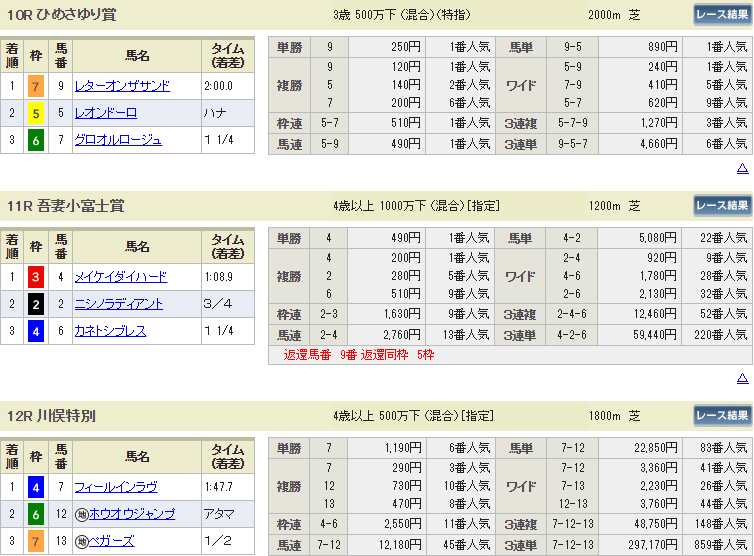
Task: Click green frame 6 badge in 10R
Action: coord(36,140)
